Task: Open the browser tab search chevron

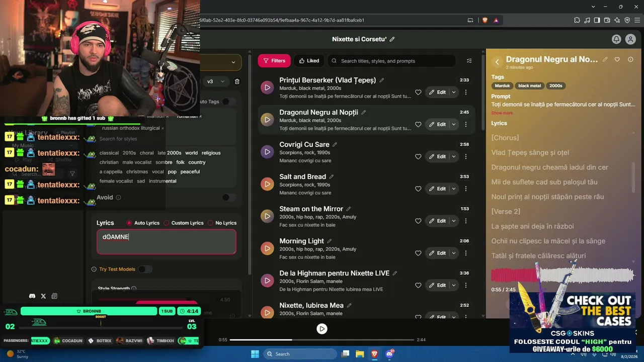Action: pyautogui.click(x=592, y=7)
